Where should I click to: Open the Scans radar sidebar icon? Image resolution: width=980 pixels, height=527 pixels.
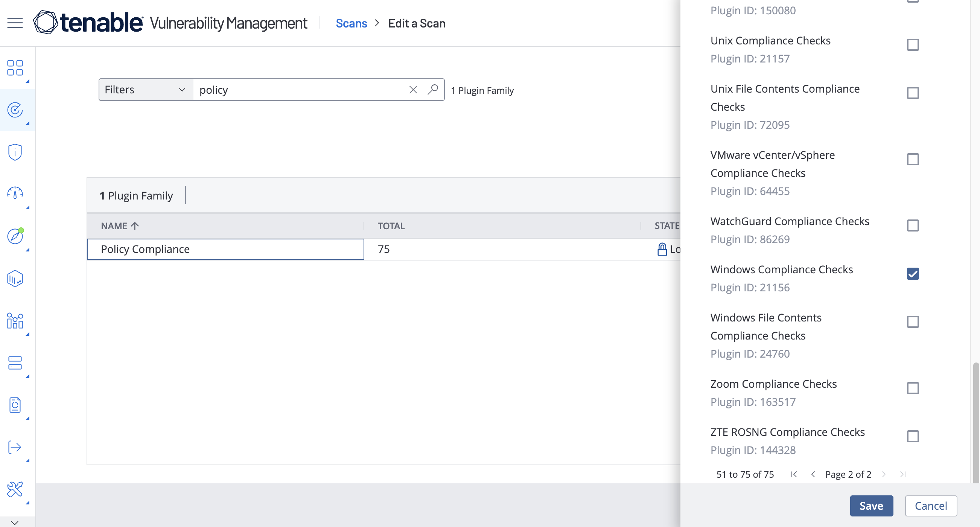click(15, 110)
